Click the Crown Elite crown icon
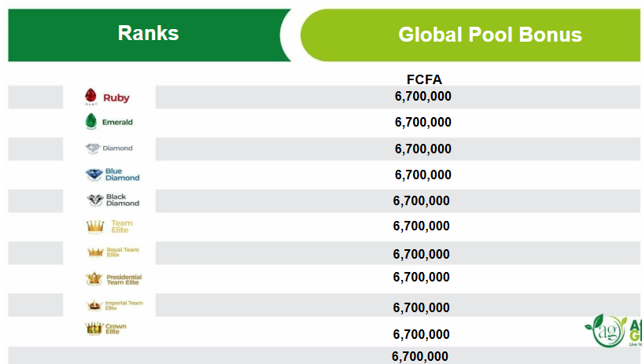 94,328
